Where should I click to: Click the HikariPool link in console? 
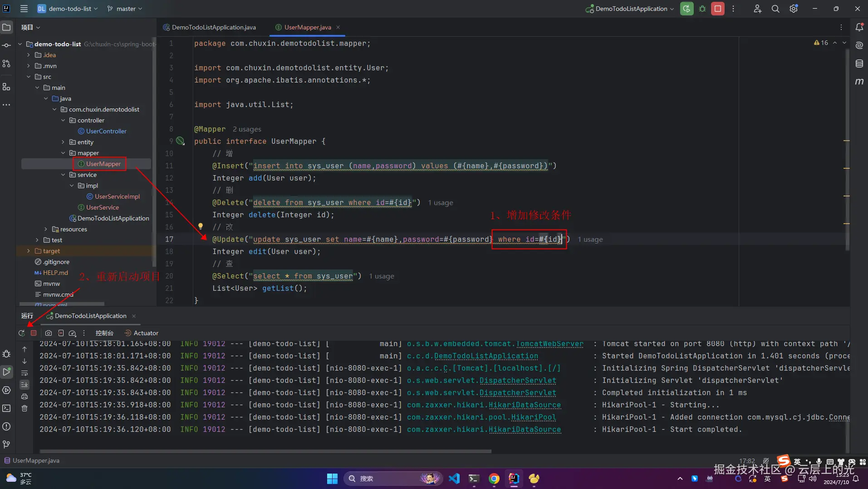(534, 417)
